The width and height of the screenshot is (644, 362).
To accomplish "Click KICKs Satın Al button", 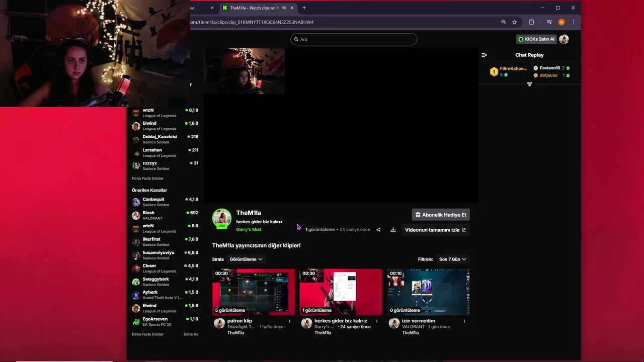I will 536,39.
